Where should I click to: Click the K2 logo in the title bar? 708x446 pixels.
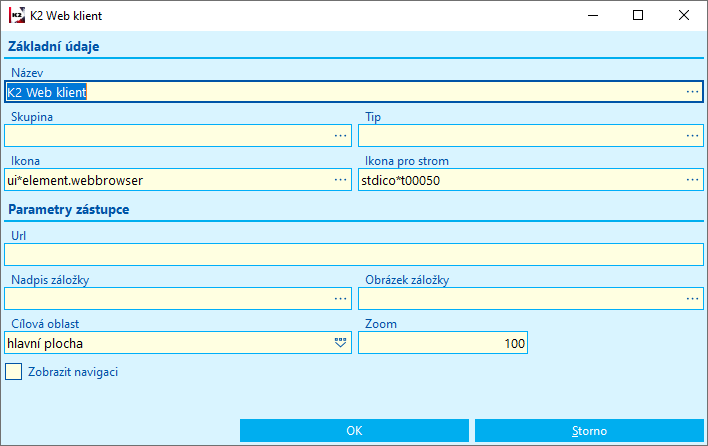tap(17, 15)
